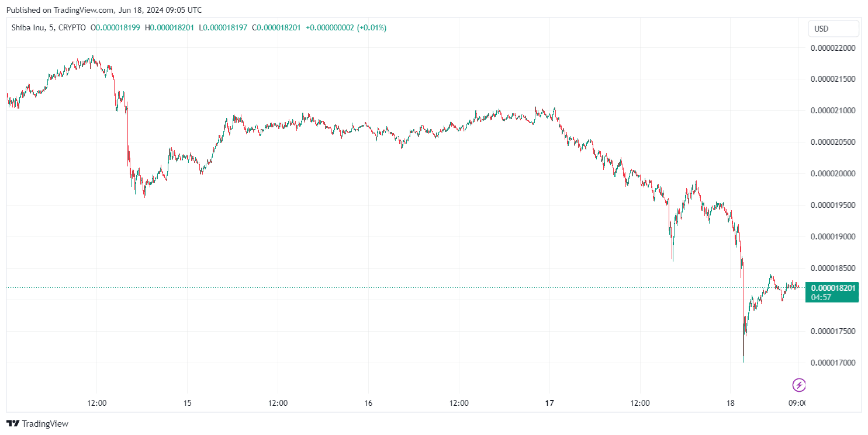This screenshot has width=868, height=435.
Task: Click the date label 16 on time axis
Action: coord(368,403)
